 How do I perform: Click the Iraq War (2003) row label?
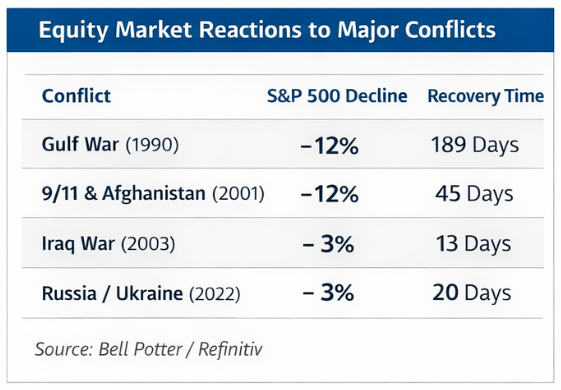point(108,244)
